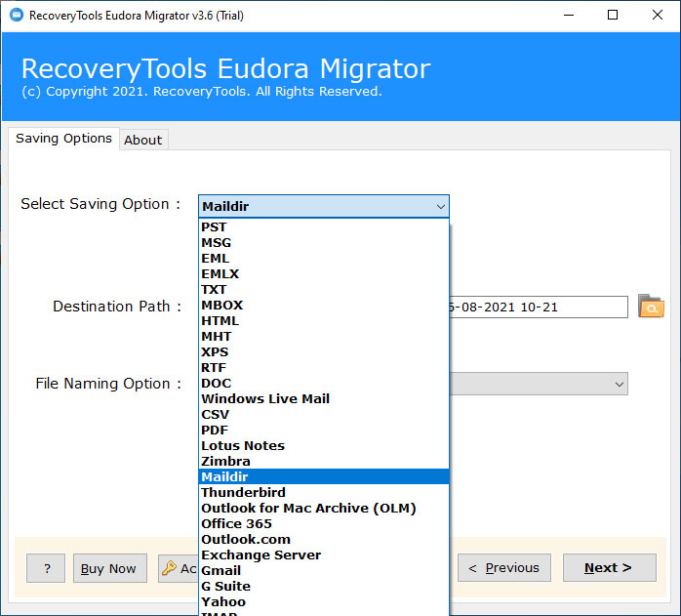681x616 pixels.
Task: Pick CSV in the saving list
Action: pos(324,415)
